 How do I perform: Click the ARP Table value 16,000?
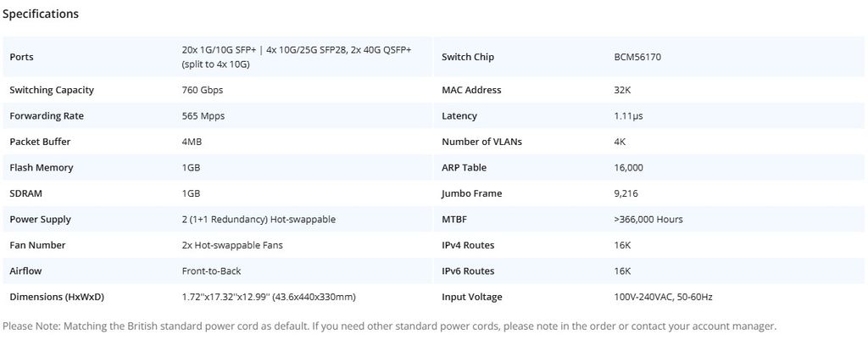pos(628,168)
